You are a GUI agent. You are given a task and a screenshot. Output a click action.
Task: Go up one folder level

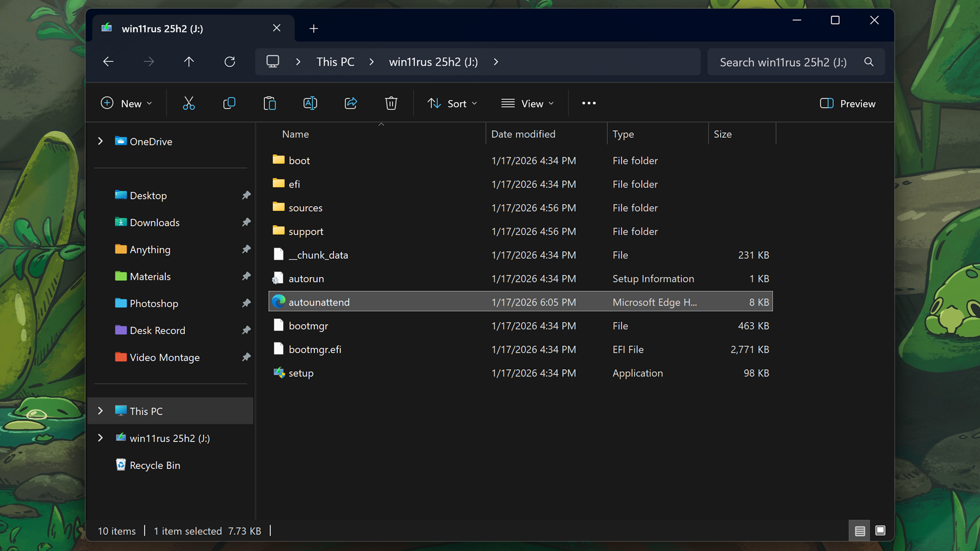189,62
